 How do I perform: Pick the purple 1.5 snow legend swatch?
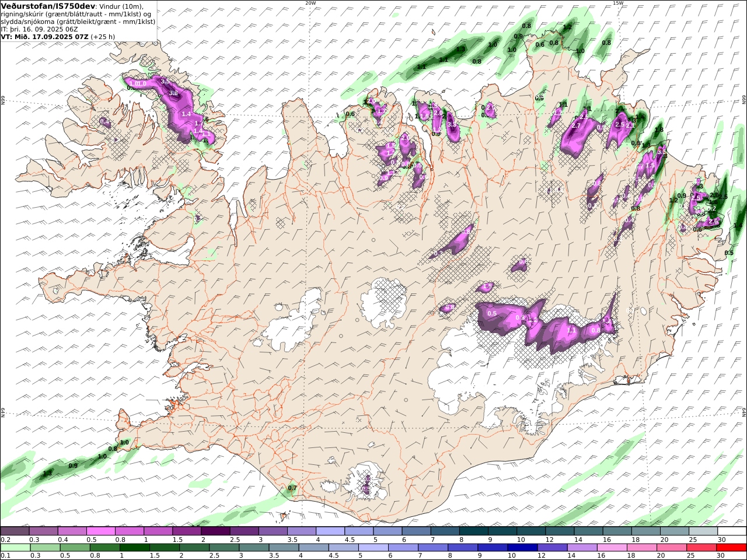tap(187, 531)
